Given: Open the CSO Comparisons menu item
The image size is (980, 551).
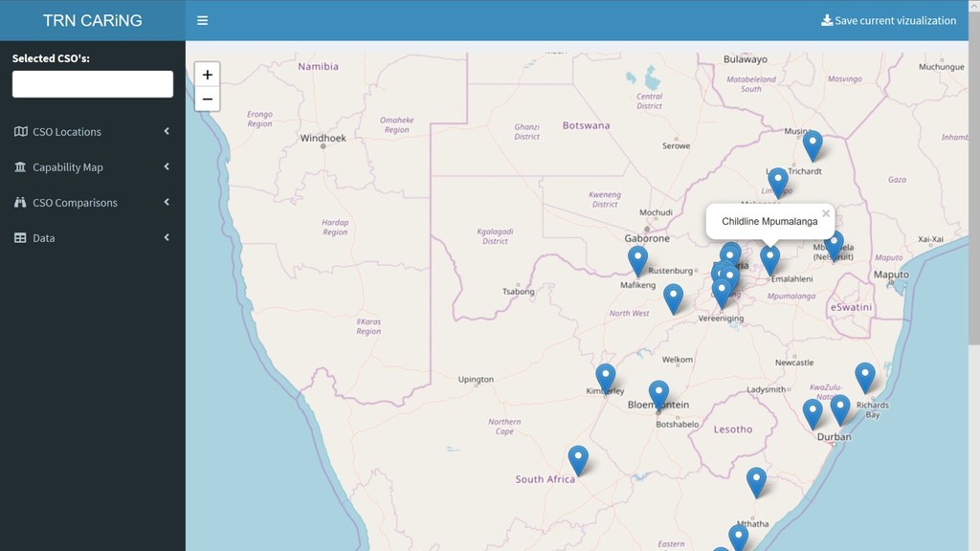Looking at the screenshot, I should point(93,203).
